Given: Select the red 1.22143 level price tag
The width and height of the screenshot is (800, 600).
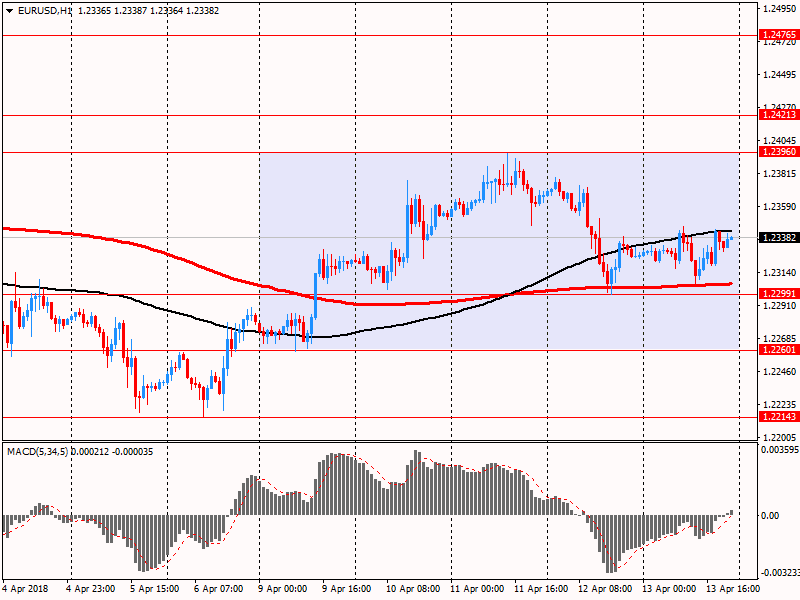Looking at the screenshot, I should point(778,417).
